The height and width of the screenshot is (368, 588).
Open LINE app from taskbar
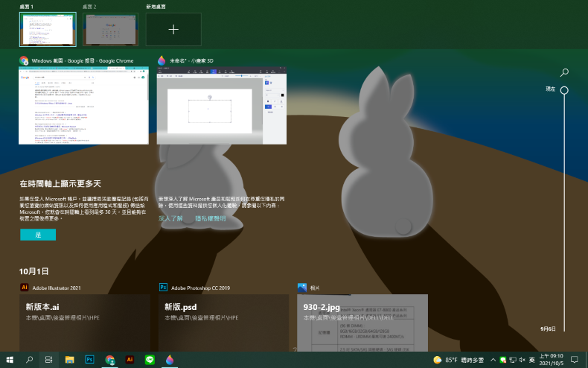coord(150,360)
